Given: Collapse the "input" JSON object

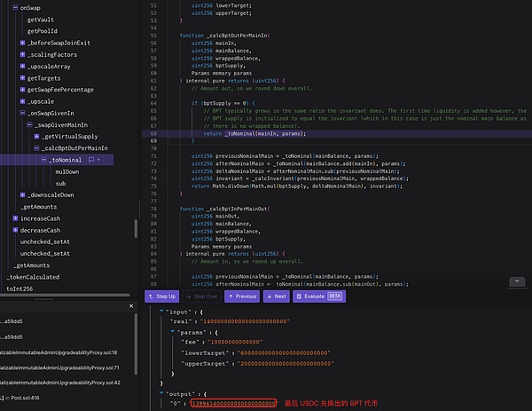Looking at the screenshot, I should [160, 312].
